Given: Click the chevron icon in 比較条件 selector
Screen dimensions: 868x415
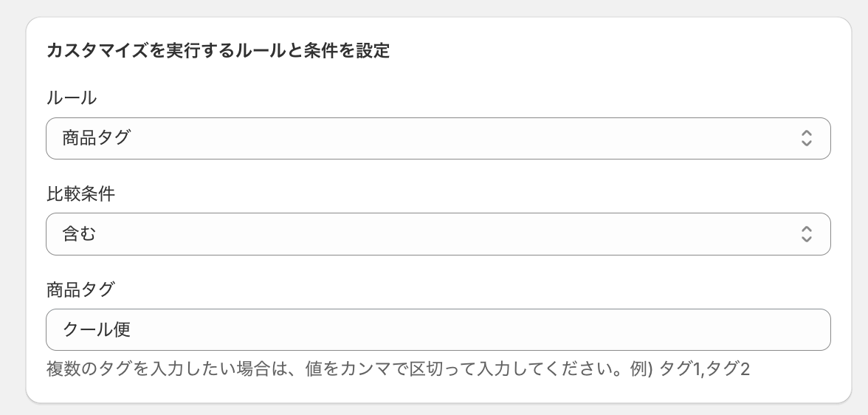Looking at the screenshot, I should click(807, 234).
